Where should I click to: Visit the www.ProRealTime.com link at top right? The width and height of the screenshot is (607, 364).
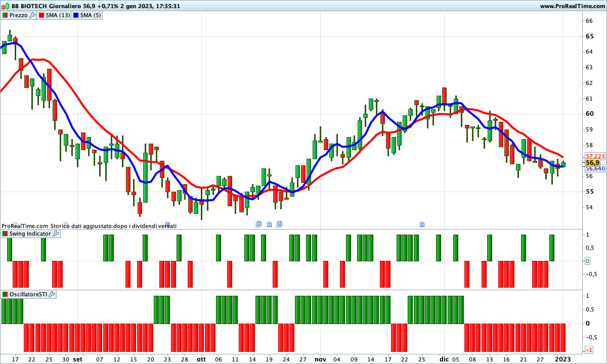coord(572,6)
